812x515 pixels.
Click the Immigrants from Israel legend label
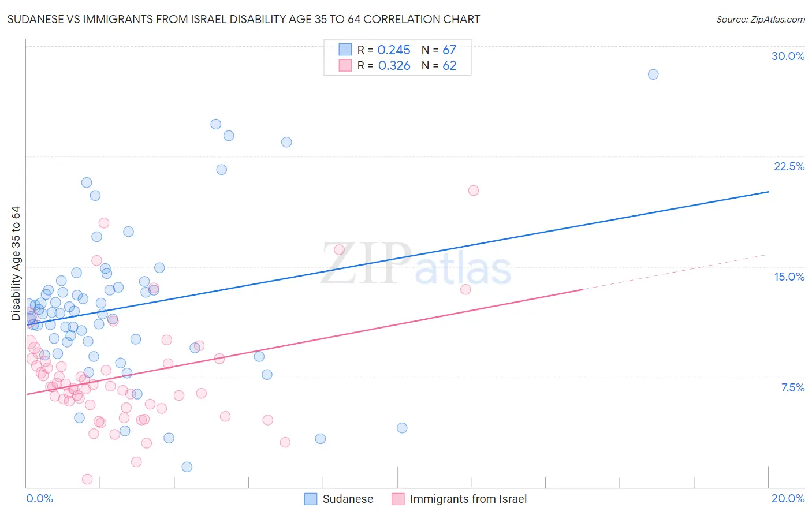pyautogui.click(x=468, y=499)
